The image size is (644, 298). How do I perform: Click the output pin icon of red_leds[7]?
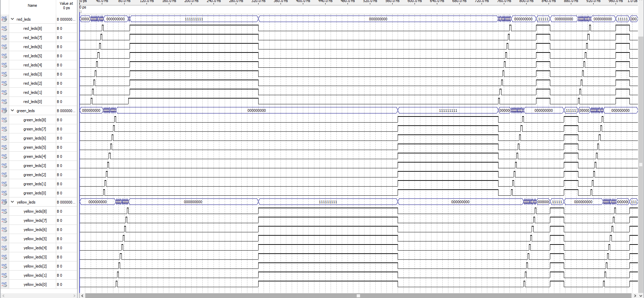pyautogui.click(x=4, y=37)
